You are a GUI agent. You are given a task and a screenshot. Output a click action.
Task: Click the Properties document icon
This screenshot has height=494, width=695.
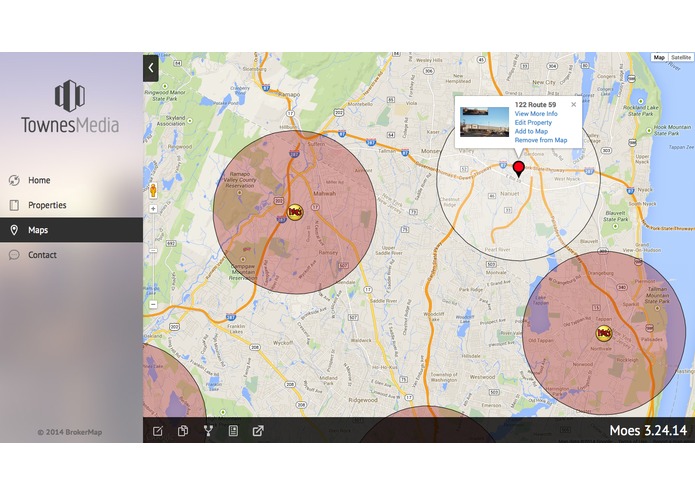coord(14,205)
